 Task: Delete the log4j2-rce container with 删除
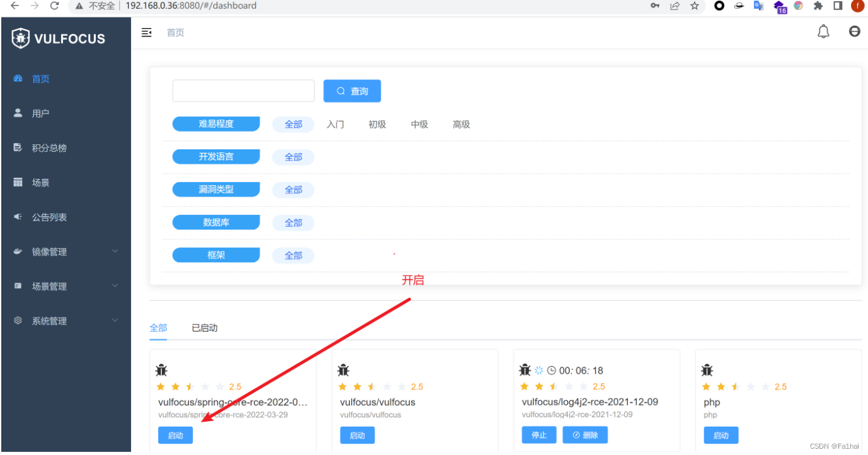[585, 435]
